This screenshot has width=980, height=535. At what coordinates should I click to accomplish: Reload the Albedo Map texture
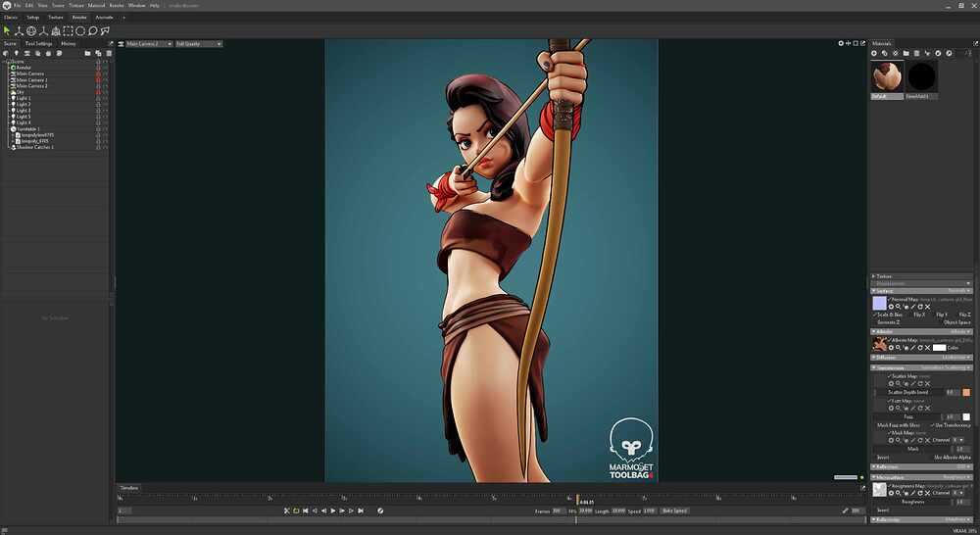pyautogui.click(x=920, y=348)
